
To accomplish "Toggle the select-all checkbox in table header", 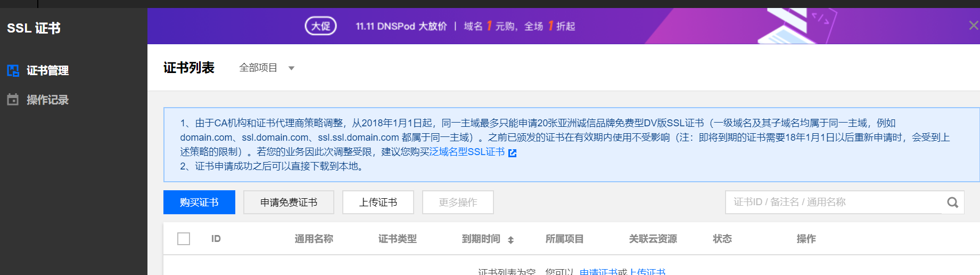I will (184, 239).
